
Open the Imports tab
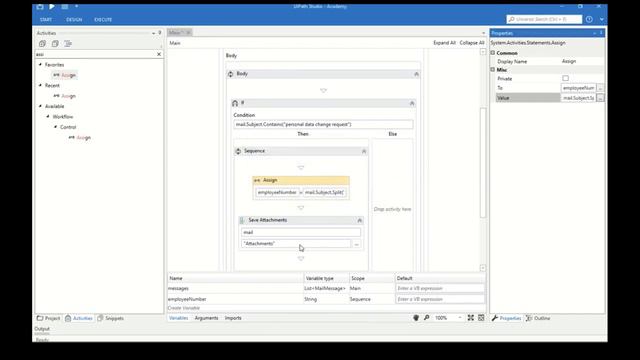233,318
